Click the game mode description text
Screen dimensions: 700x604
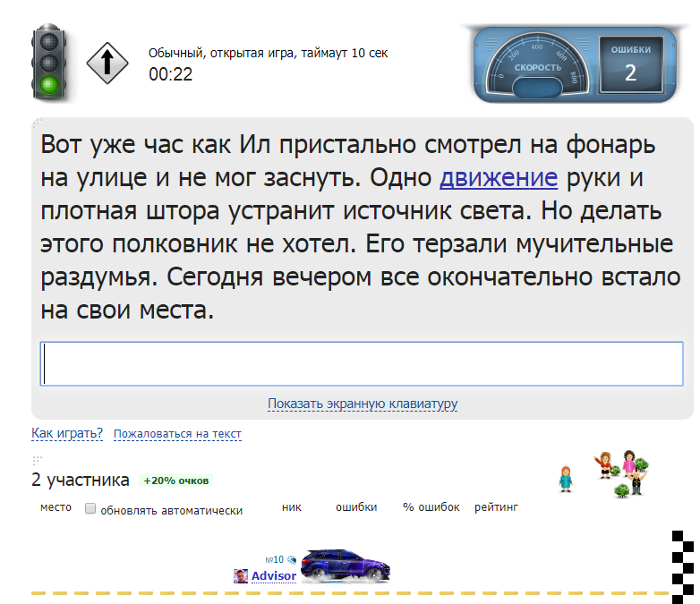click(268, 53)
